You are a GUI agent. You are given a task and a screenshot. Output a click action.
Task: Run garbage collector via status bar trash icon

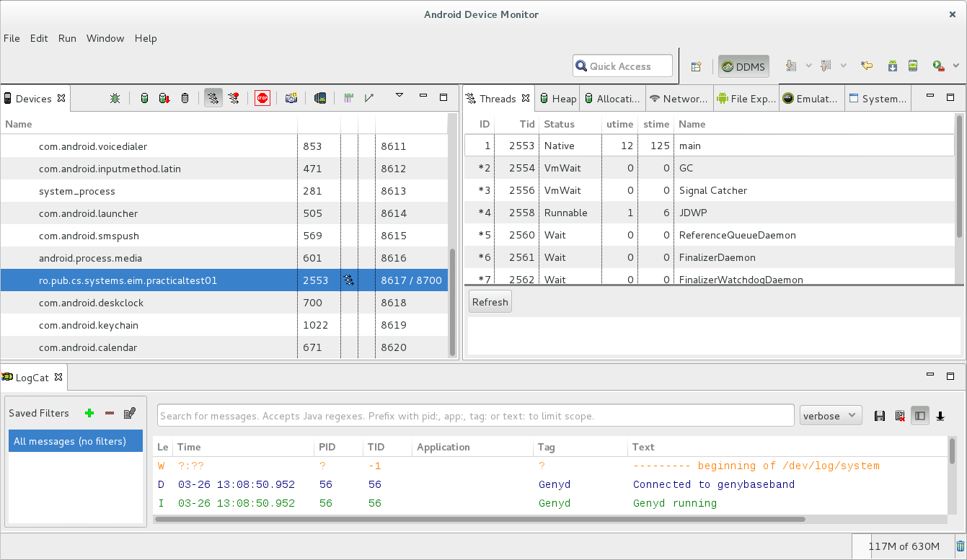961,546
